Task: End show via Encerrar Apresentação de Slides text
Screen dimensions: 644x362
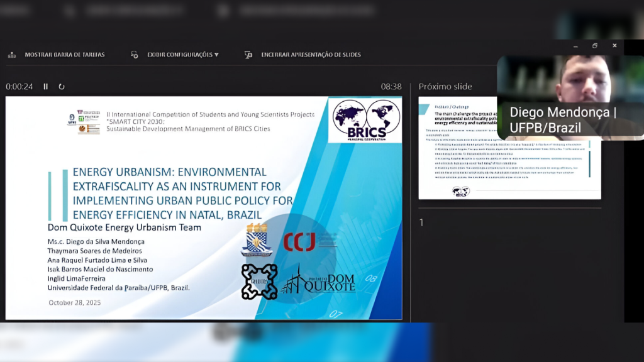Action: (x=311, y=55)
